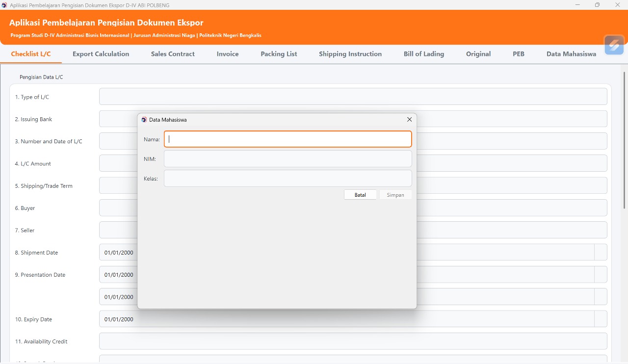Switch to the PEB tab
The height and width of the screenshot is (364, 628).
tap(519, 54)
